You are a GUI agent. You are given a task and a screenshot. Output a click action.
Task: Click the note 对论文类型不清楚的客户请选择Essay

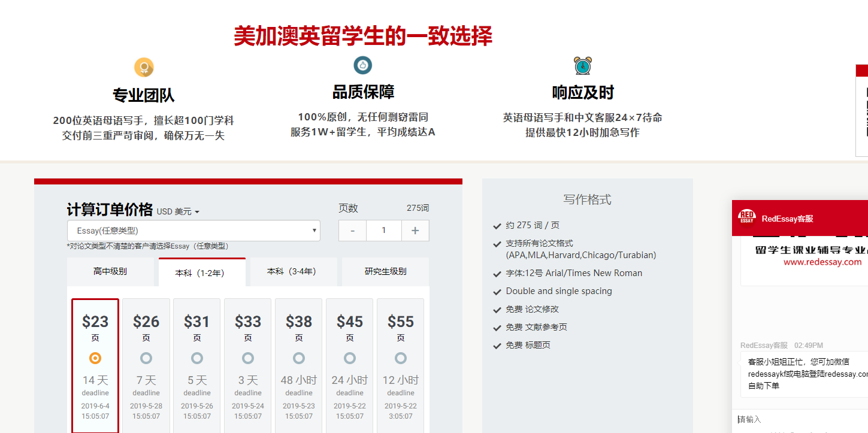pos(147,246)
